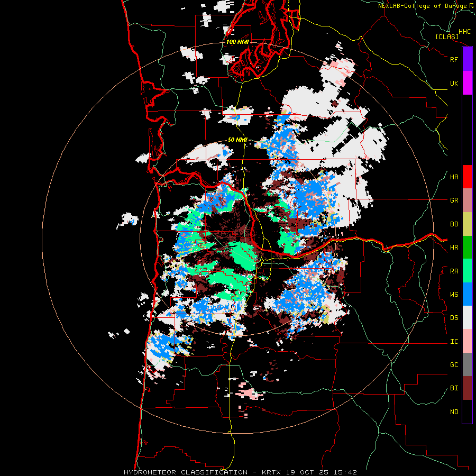Select the 'WS' legend label

point(454,295)
